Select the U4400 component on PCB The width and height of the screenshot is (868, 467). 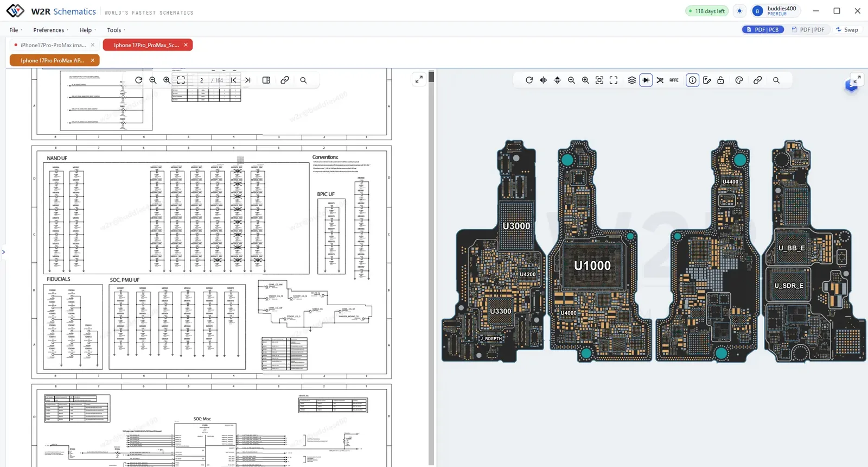[x=730, y=182]
